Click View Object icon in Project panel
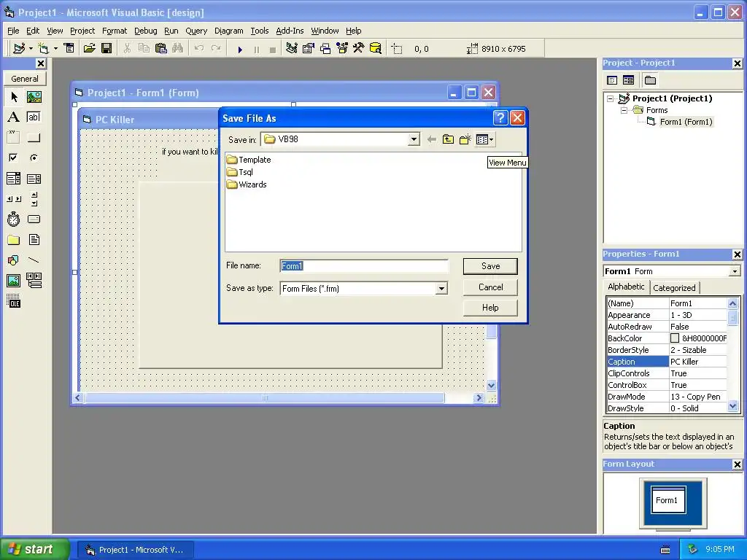This screenshot has height=560, width=747. coord(628,80)
